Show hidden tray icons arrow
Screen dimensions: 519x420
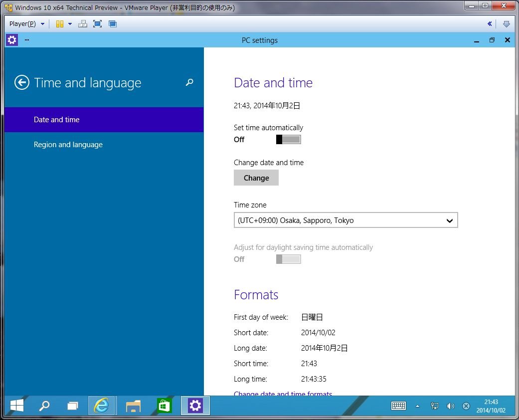[417, 406]
